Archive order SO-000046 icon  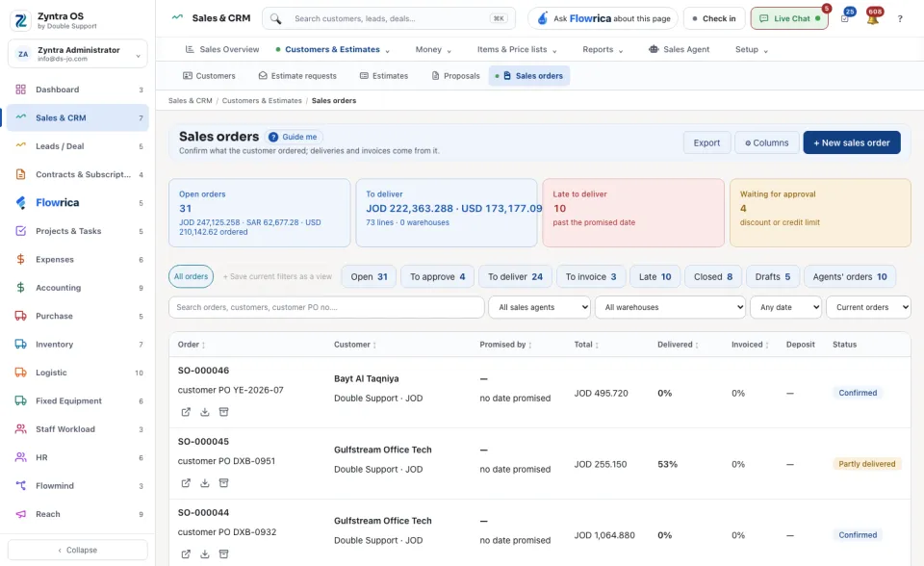pyautogui.click(x=224, y=412)
